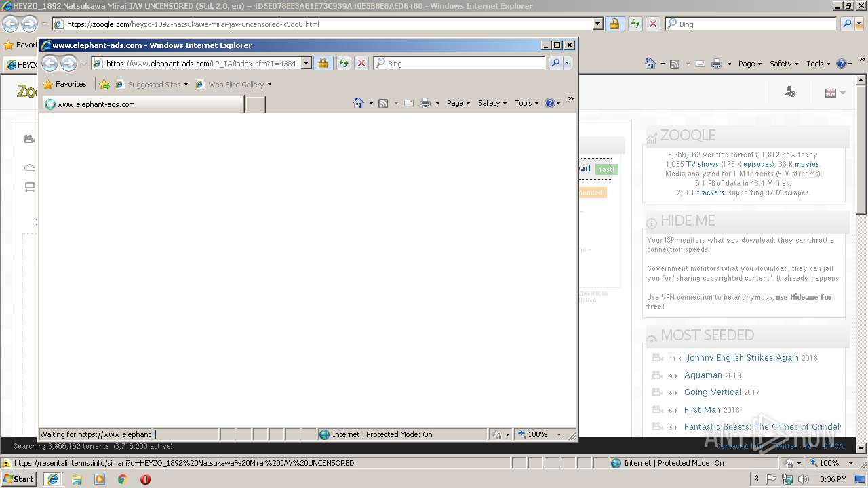Click Bing search box in main window

[x=751, y=24]
